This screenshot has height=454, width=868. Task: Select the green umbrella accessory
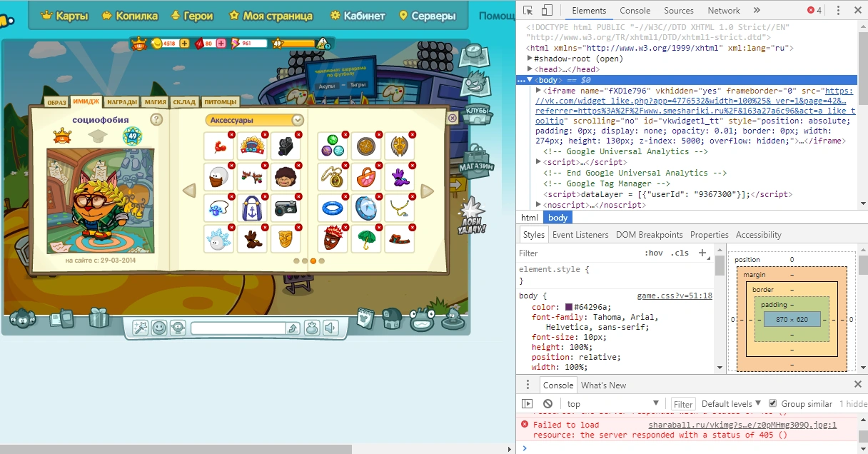coord(366,238)
